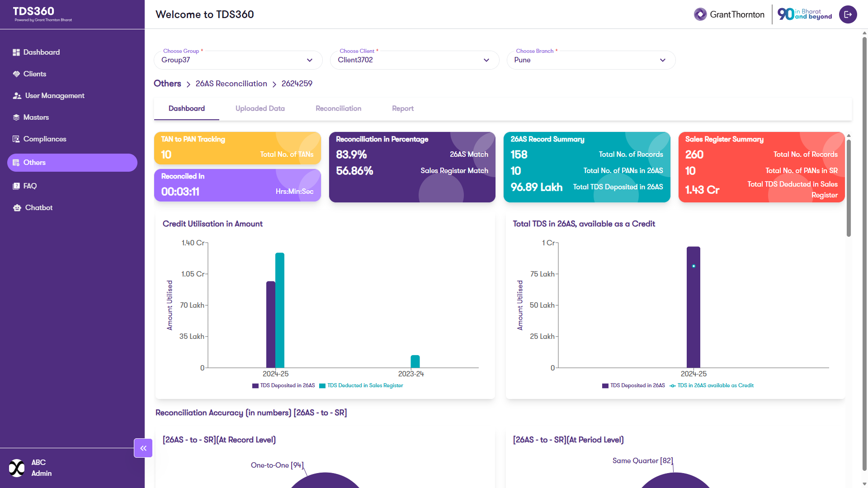868x488 pixels.
Task: Click the Compliances checklist icon
Action: [16, 139]
